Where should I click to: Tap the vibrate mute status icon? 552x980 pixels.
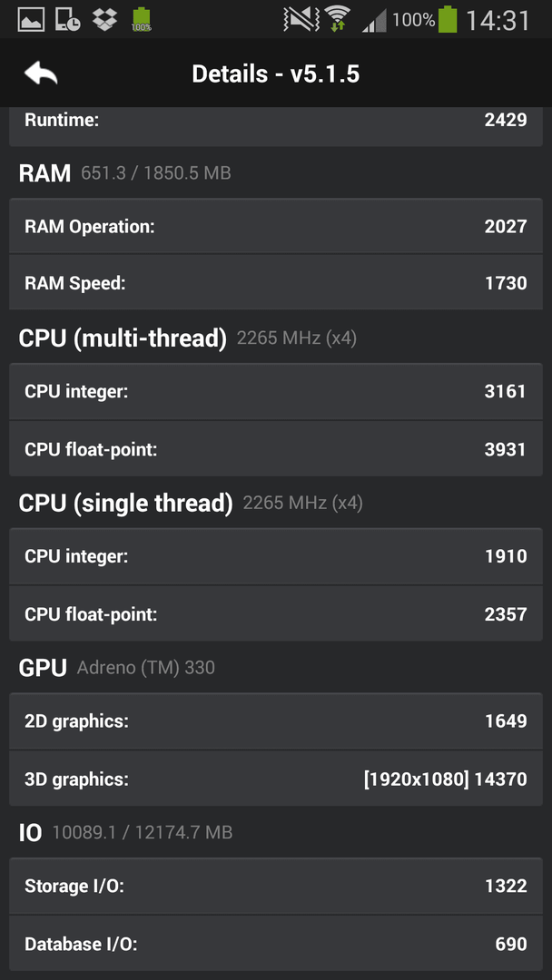coord(301,19)
